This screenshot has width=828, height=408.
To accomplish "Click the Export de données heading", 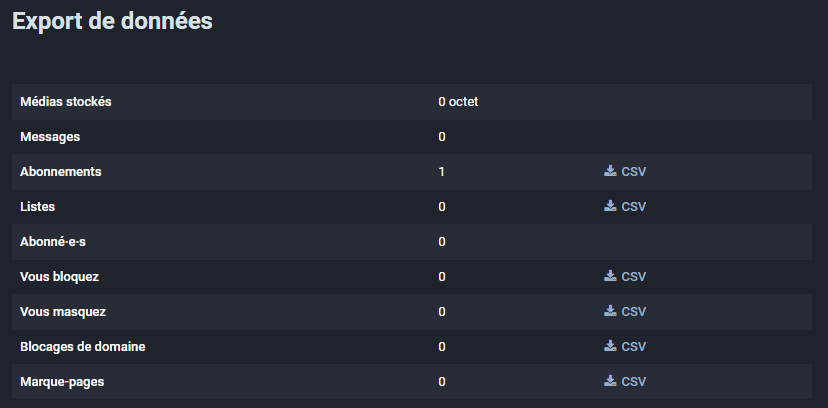I will 112,22.
